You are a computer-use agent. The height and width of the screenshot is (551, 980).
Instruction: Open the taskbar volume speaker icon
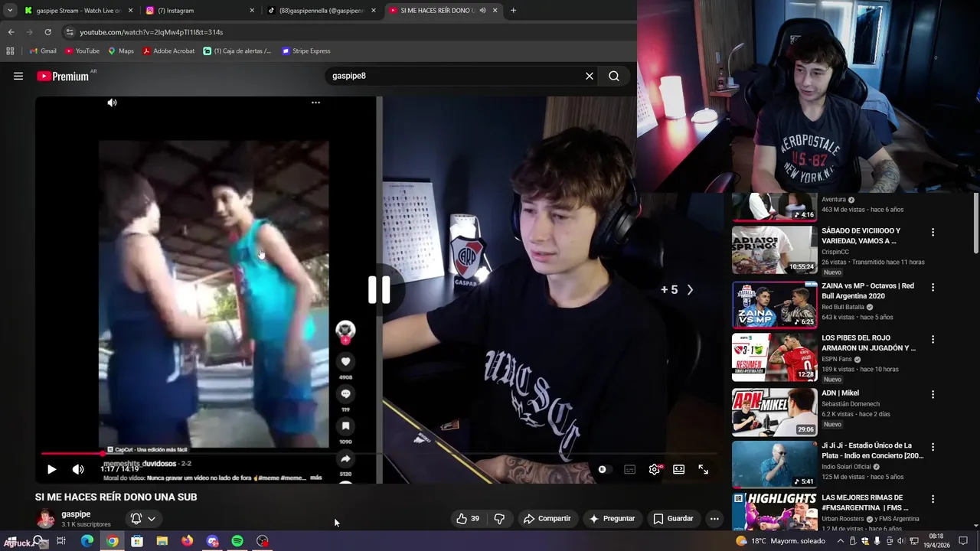pos(901,541)
